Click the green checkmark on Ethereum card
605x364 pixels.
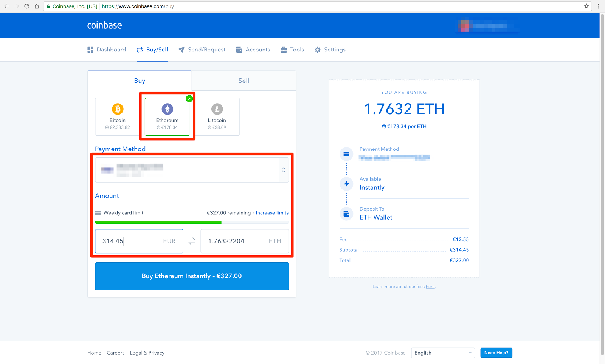click(189, 99)
